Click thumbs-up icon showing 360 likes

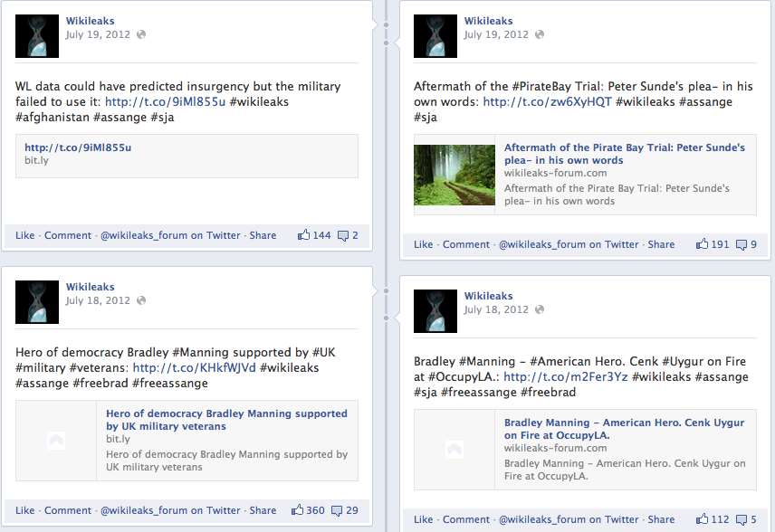point(297,509)
